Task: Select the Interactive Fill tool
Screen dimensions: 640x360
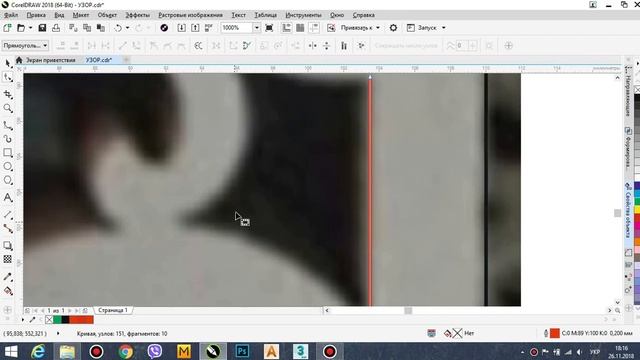Action: point(8,291)
